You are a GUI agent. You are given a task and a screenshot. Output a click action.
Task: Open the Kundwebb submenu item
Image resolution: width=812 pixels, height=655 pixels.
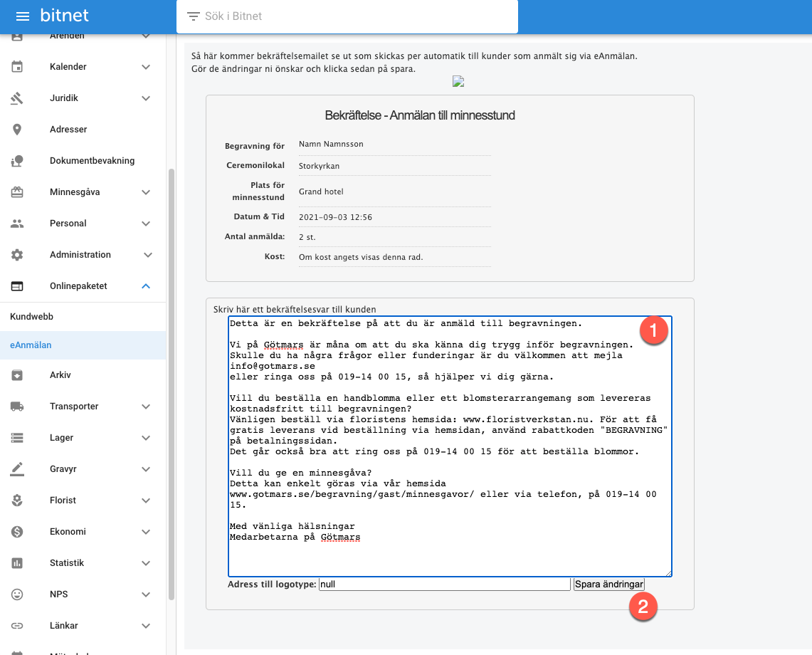pyautogui.click(x=83, y=317)
